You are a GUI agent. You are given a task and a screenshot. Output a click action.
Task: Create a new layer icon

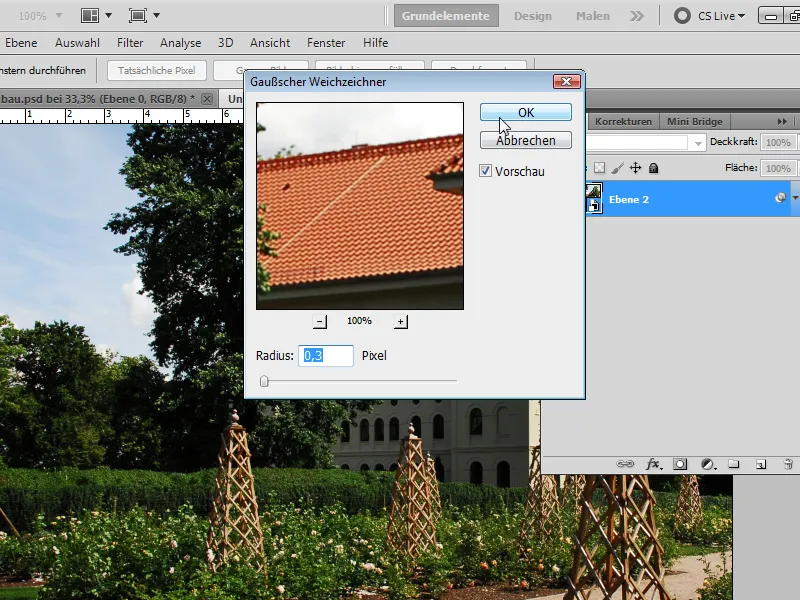click(761, 464)
